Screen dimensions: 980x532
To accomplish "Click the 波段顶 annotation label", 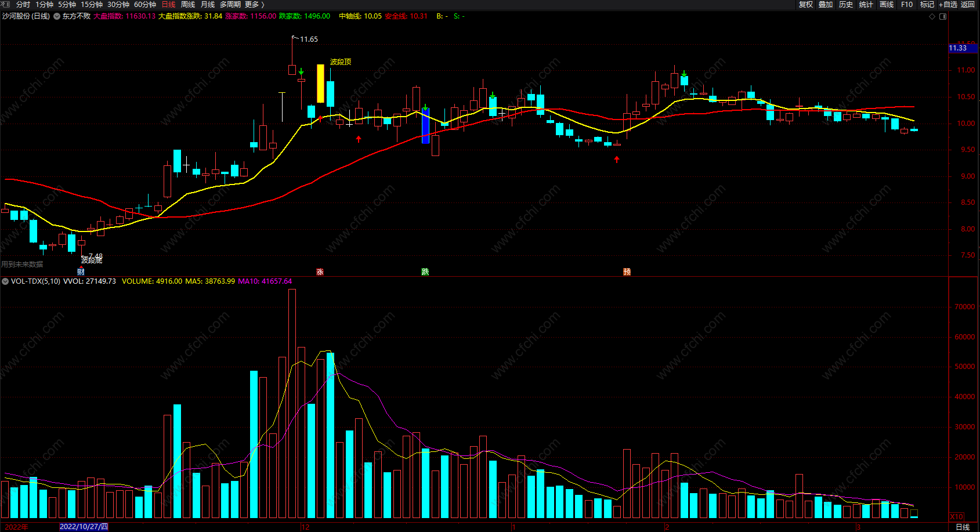I will click(x=341, y=61).
